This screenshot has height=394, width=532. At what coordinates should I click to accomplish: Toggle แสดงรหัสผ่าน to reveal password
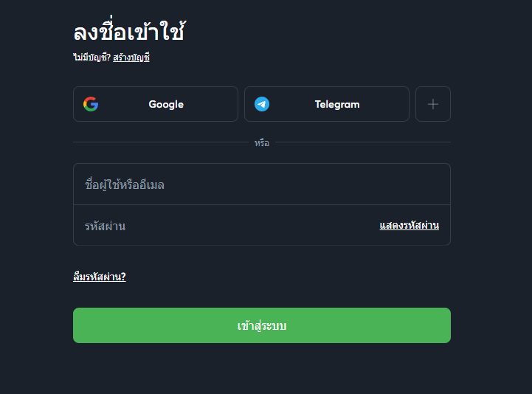[x=409, y=225]
